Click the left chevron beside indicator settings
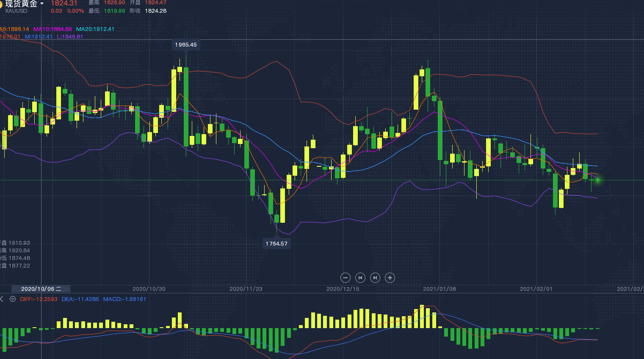 2,299
